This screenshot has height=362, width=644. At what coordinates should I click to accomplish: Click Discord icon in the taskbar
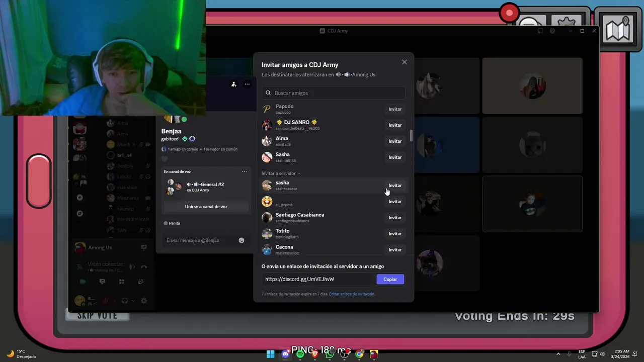[x=285, y=354]
